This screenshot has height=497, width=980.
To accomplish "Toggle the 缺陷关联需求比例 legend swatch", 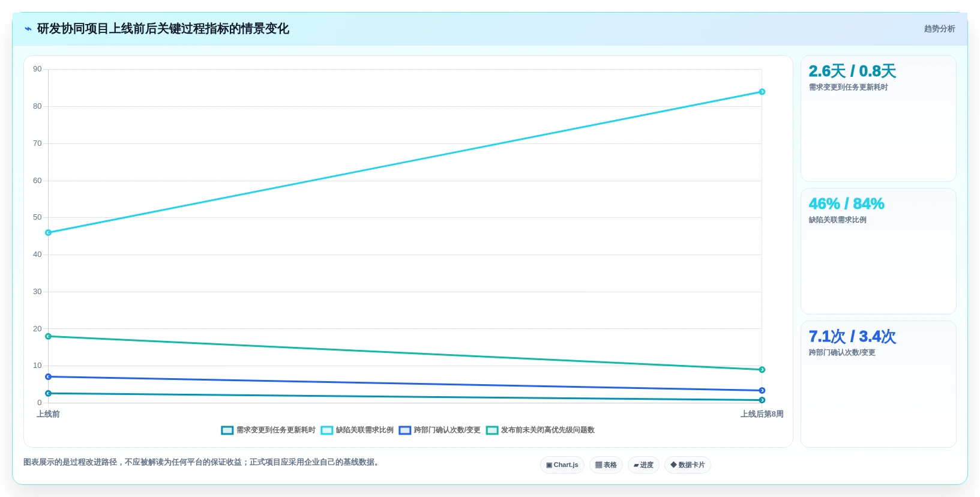I will point(327,430).
